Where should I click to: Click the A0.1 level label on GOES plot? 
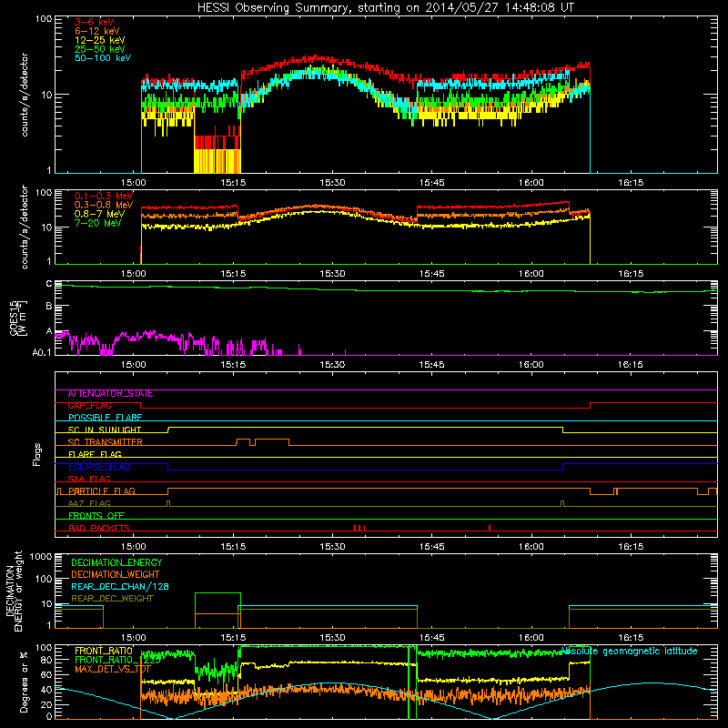(x=41, y=352)
